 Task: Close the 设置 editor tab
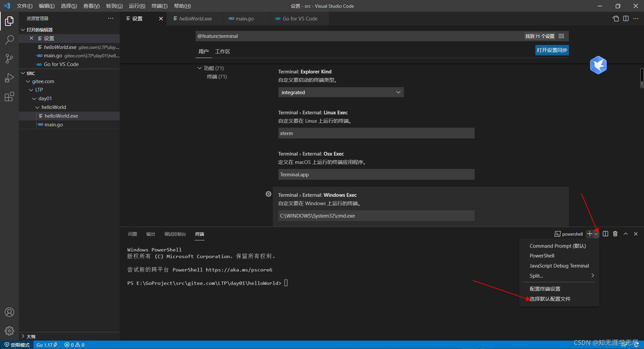(161, 19)
